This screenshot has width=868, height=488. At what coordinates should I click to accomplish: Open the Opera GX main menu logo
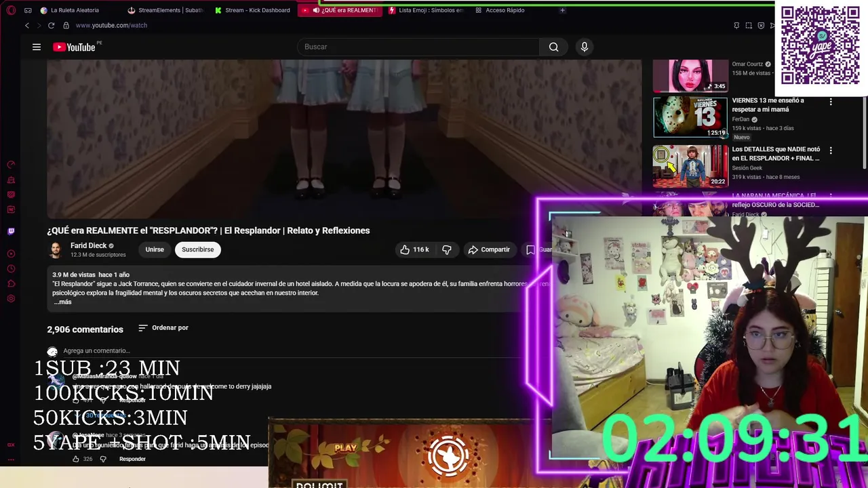tap(11, 10)
